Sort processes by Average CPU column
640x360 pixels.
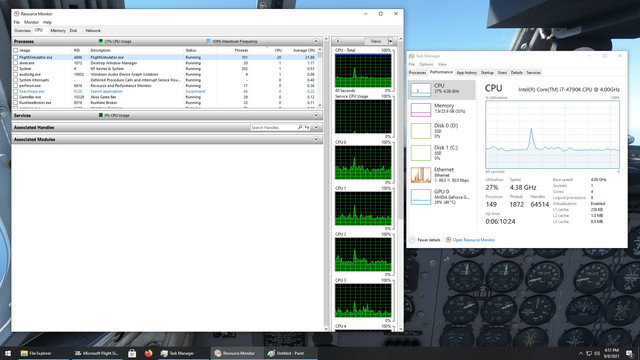pyautogui.click(x=304, y=50)
